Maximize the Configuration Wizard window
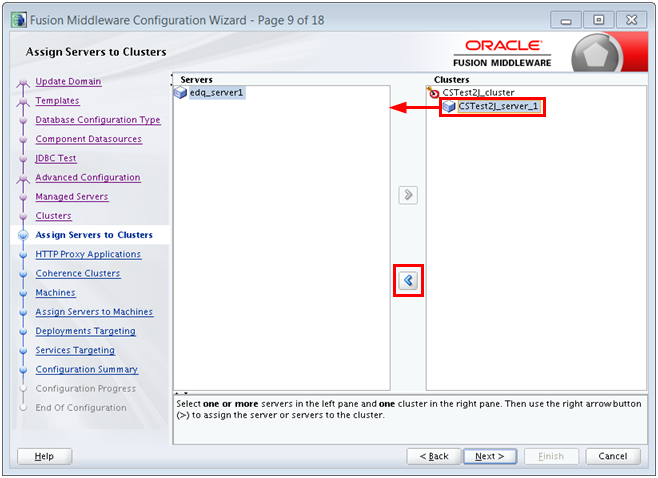658x478 pixels. [599, 20]
